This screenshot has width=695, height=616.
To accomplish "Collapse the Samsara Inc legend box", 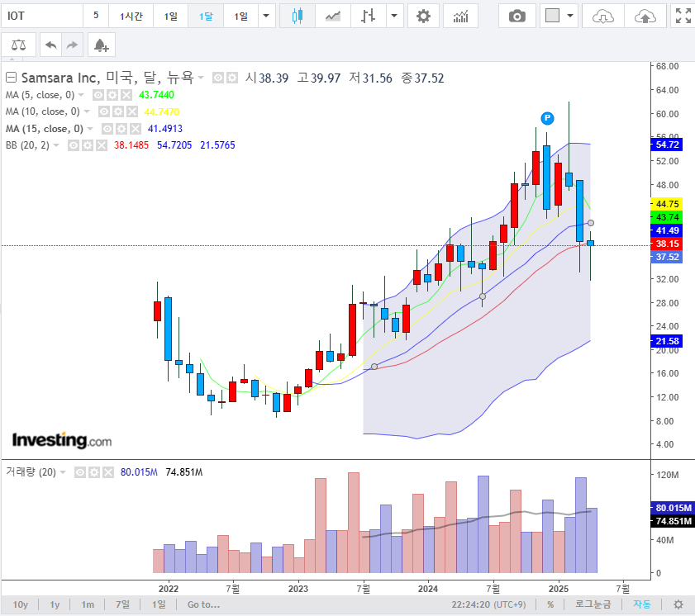I will coord(11,78).
